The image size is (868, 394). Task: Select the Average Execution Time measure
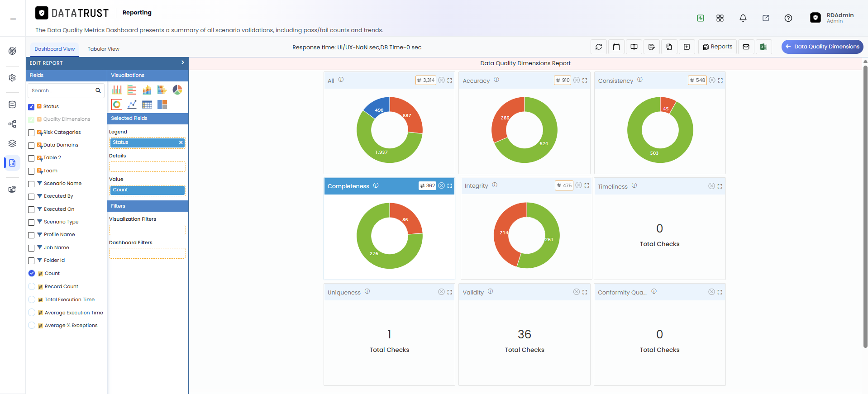[32, 313]
